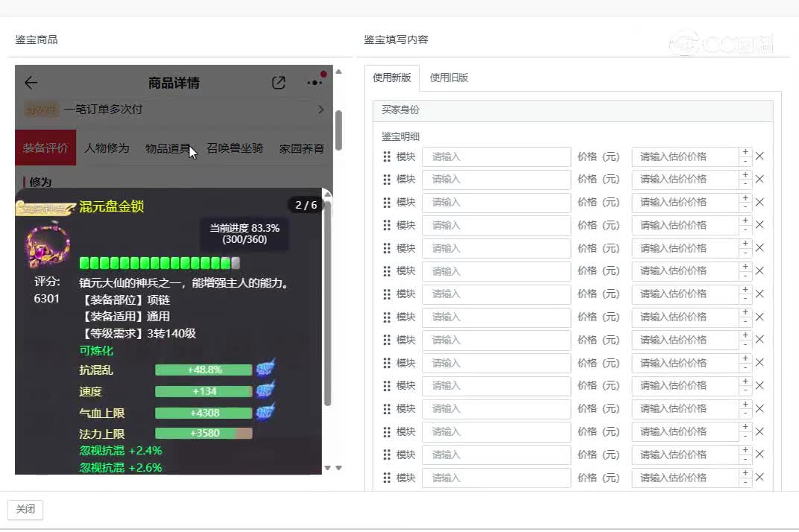Click the 抗混乱 +48.8% attribute bar
The height and width of the screenshot is (532, 799).
click(x=203, y=370)
